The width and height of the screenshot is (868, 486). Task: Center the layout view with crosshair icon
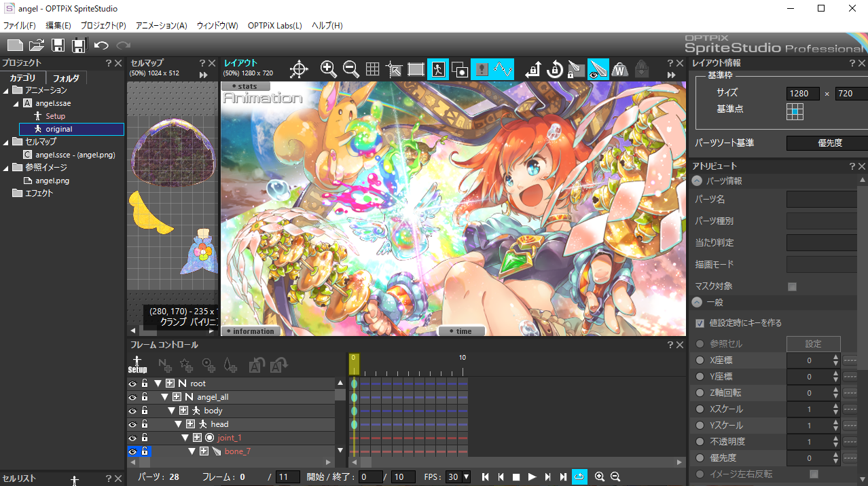click(299, 69)
